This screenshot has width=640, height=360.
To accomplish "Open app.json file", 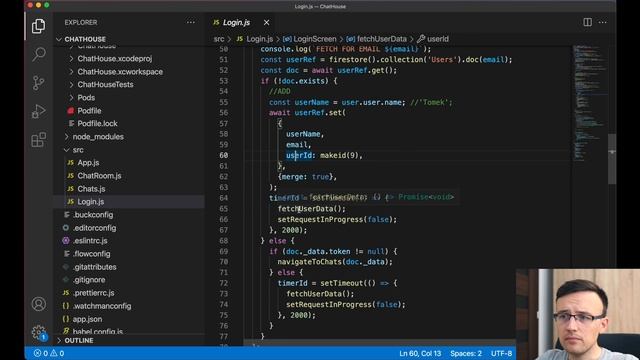I will 87,319.
